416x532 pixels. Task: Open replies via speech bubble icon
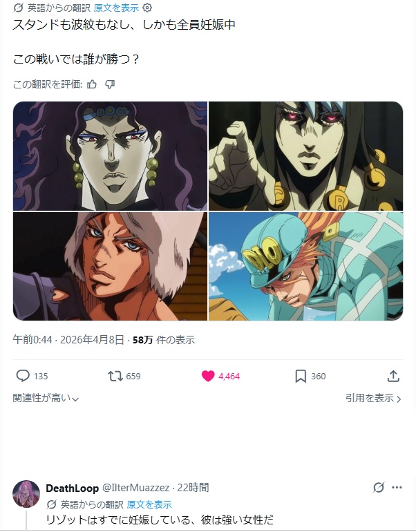pos(23,376)
